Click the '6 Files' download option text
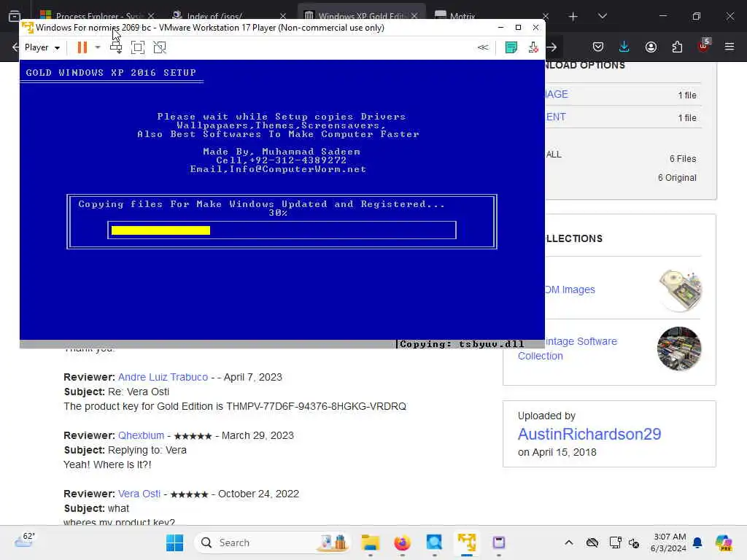Viewport: 747px width, 560px height. point(683,158)
